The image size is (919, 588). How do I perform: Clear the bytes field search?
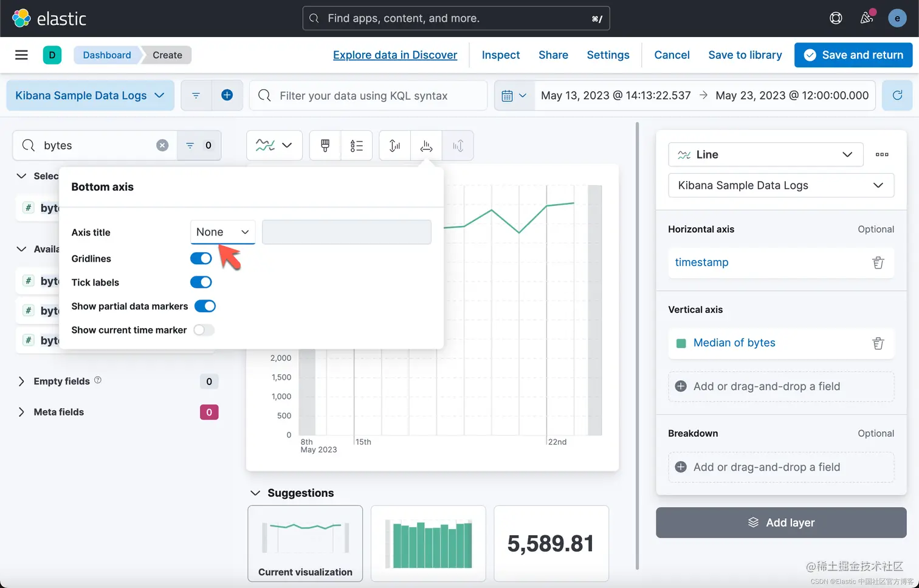point(162,145)
